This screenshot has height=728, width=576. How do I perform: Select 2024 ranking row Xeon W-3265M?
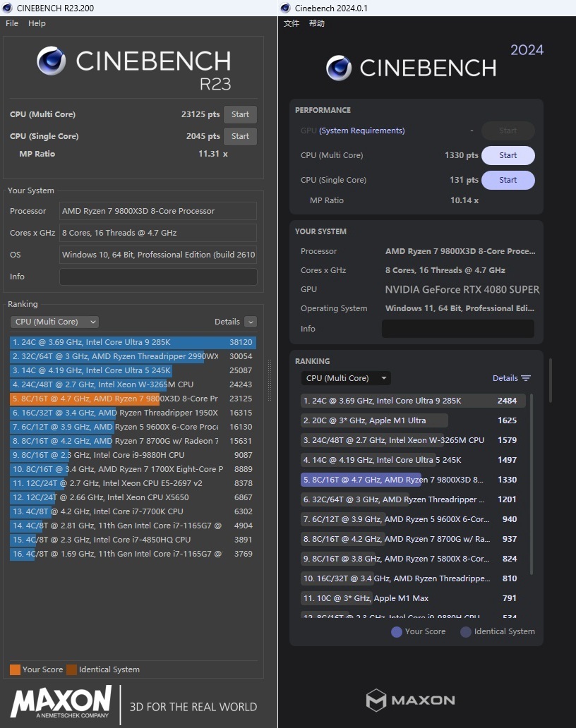click(x=413, y=440)
